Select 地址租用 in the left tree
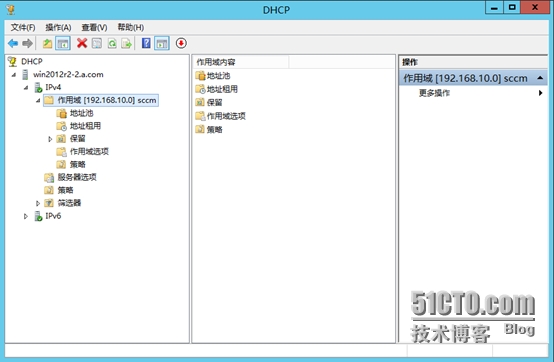This screenshot has height=362, width=554. pos(85,126)
